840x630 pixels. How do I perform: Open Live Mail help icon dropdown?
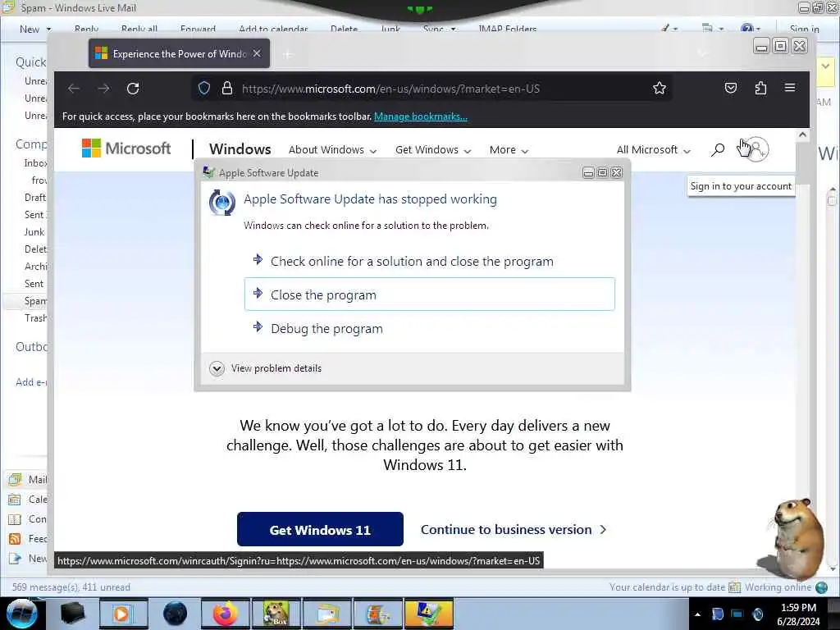coord(750,29)
